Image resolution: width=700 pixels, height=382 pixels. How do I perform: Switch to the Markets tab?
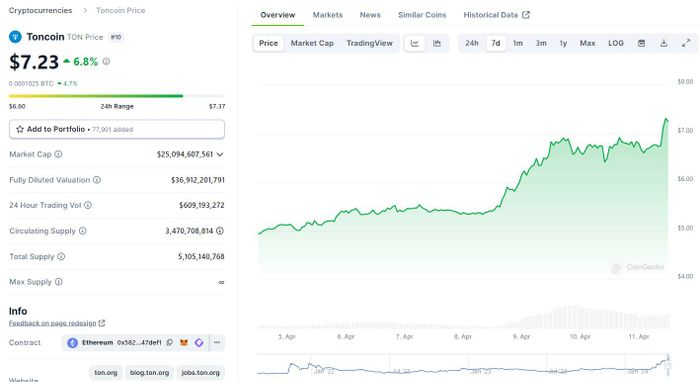click(x=328, y=15)
